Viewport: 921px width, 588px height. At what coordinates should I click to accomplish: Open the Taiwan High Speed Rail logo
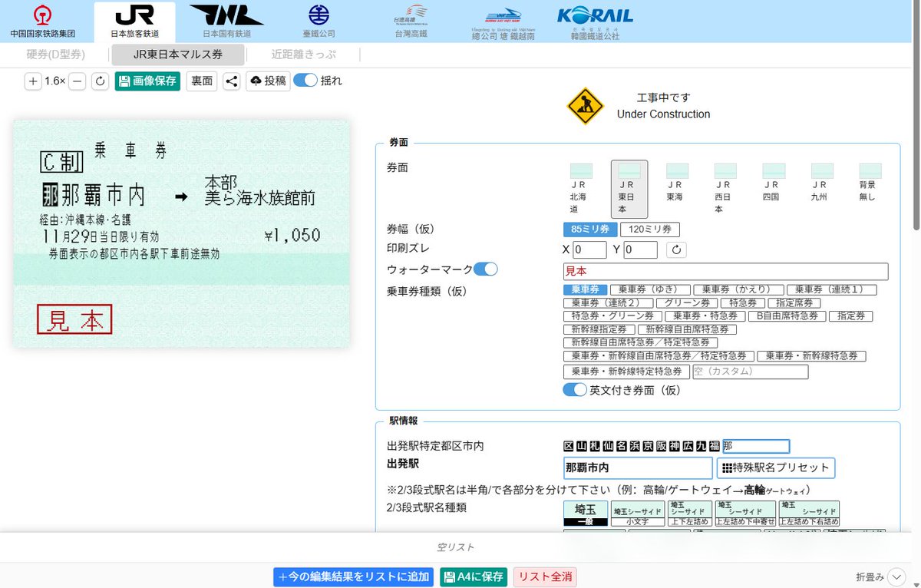411,21
